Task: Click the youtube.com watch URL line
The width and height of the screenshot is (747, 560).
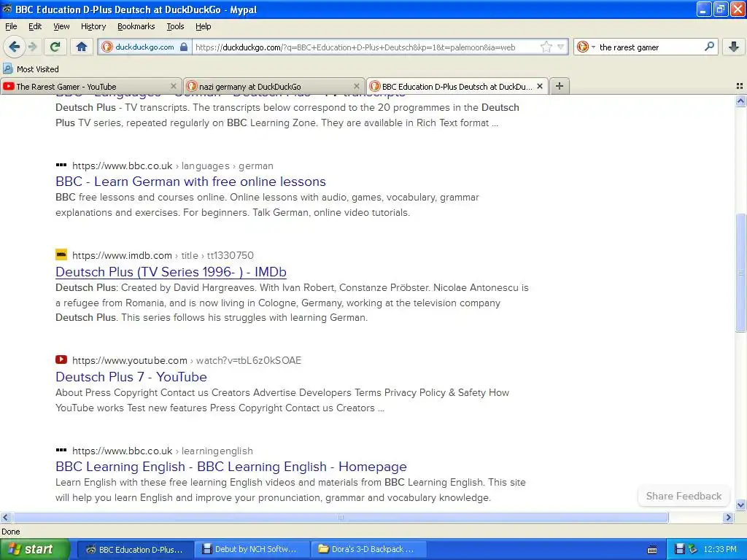Action: click(x=186, y=360)
